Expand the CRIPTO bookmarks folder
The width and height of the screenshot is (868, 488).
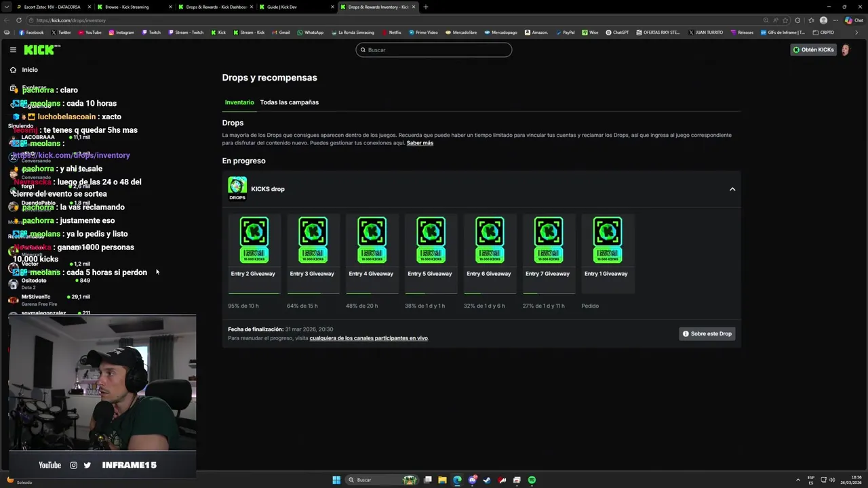coord(823,32)
